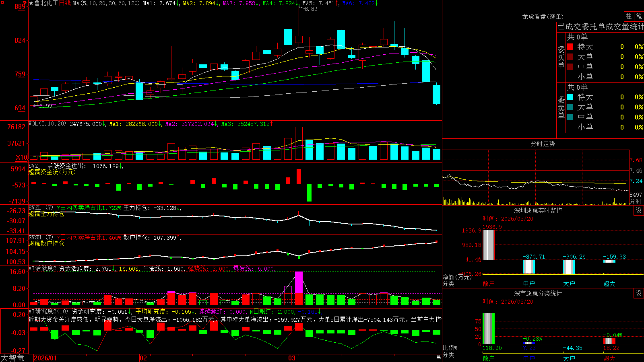Select the 分时走势 panel title
644x362 pixels.
click(x=543, y=144)
